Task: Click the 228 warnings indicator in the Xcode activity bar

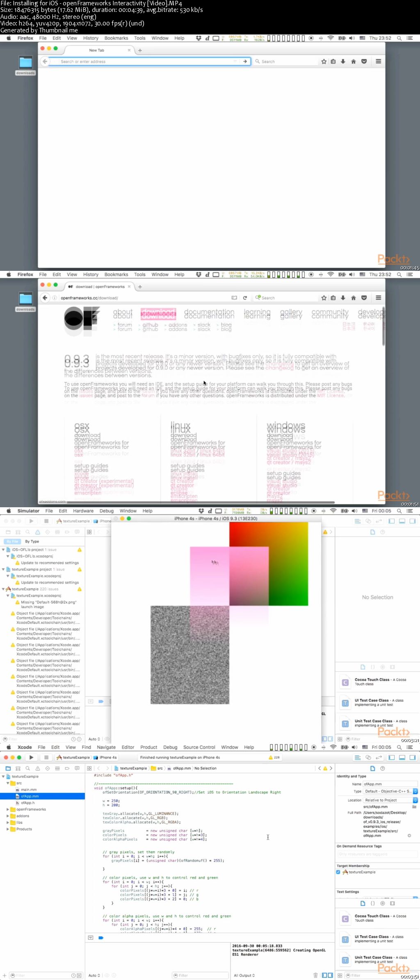Action: pyautogui.click(x=274, y=758)
